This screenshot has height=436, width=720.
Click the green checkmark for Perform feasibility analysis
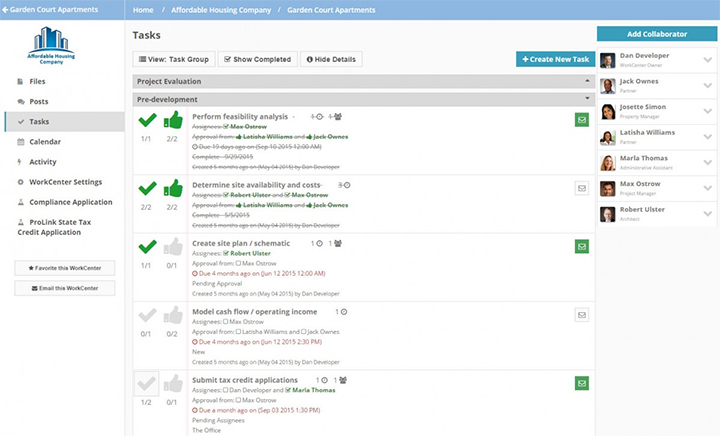pyautogui.click(x=146, y=121)
